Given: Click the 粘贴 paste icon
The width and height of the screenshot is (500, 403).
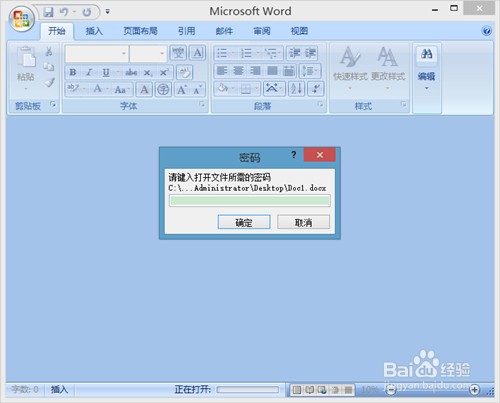Looking at the screenshot, I should pyautogui.click(x=26, y=57).
